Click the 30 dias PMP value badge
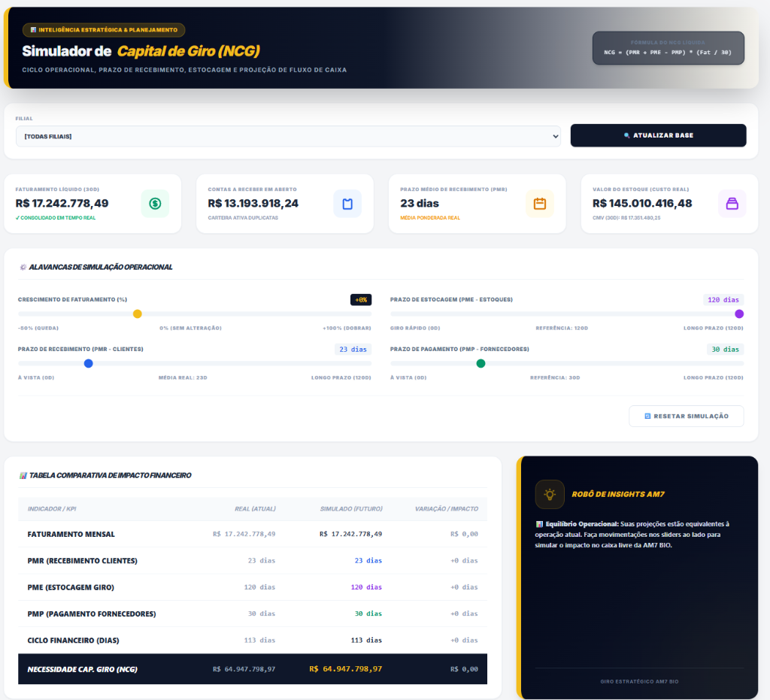Viewport: 770px width, 700px height. [726, 350]
